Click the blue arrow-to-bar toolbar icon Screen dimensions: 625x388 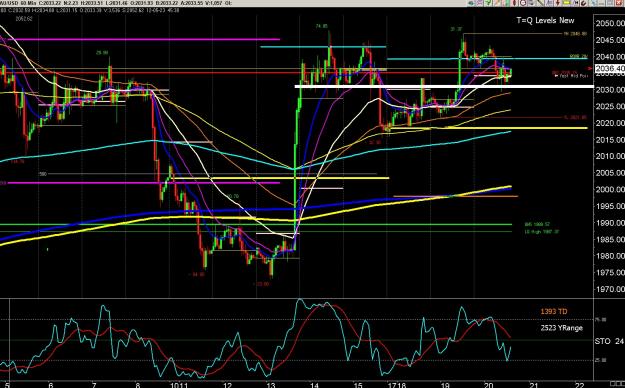[576, 3]
